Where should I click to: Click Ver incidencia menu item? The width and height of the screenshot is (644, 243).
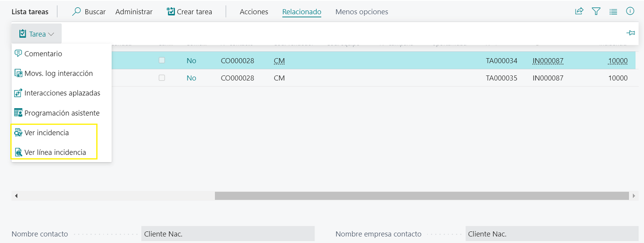pyautogui.click(x=46, y=133)
